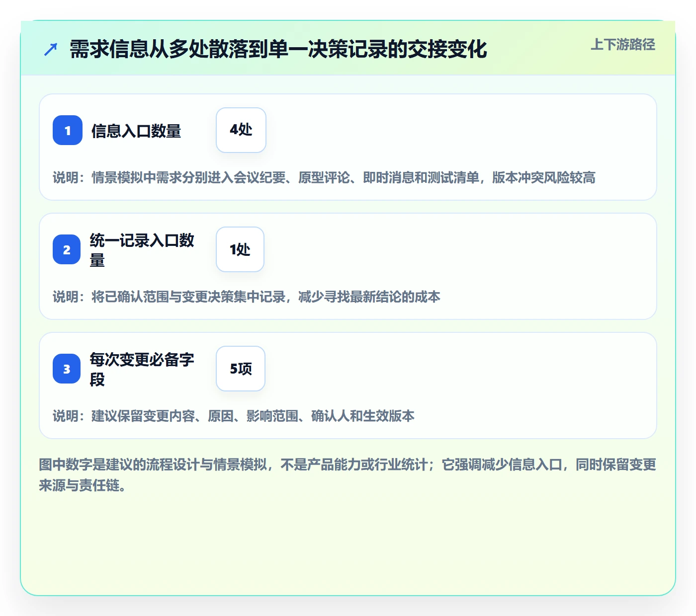Click the number 3 badge

coord(67,369)
